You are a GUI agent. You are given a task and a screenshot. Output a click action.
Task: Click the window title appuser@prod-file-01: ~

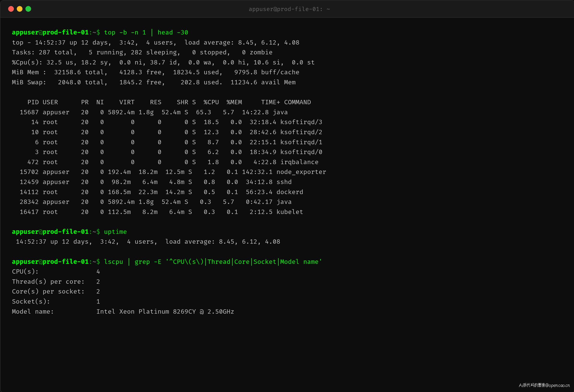[x=289, y=9]
